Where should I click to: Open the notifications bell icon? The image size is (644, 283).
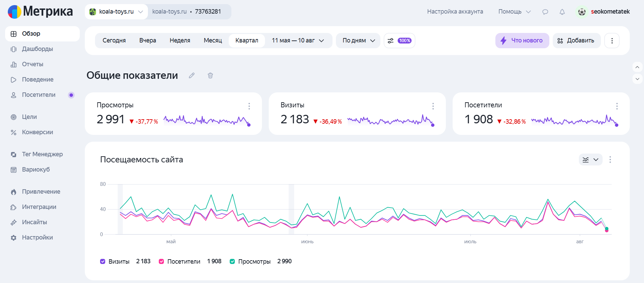pos(562,12)
